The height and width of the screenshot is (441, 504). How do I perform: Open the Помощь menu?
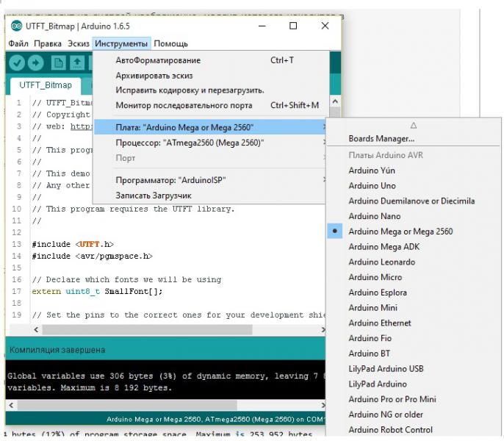click(170, 44)
